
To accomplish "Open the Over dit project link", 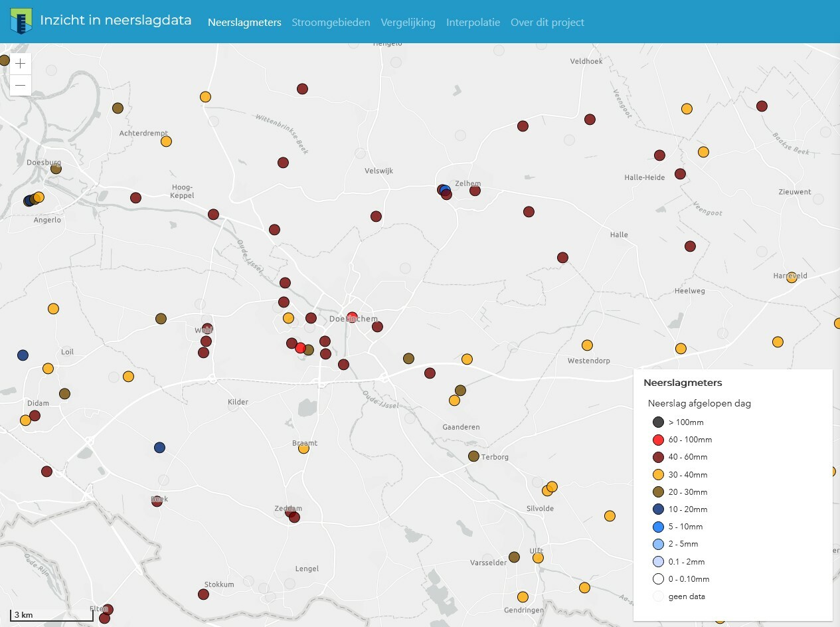I will (x=547, y=23).
